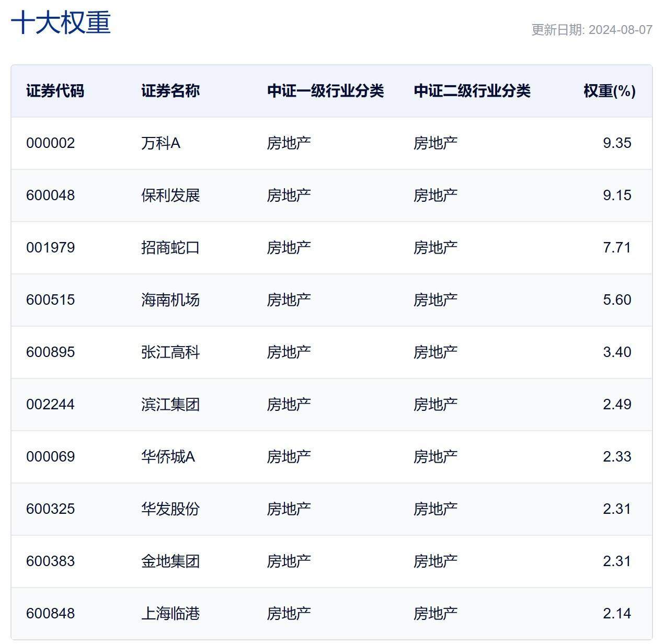Click 上海临港 row second-level industry 房地产
The image size is (665, 644).
[x=435, y=614]
